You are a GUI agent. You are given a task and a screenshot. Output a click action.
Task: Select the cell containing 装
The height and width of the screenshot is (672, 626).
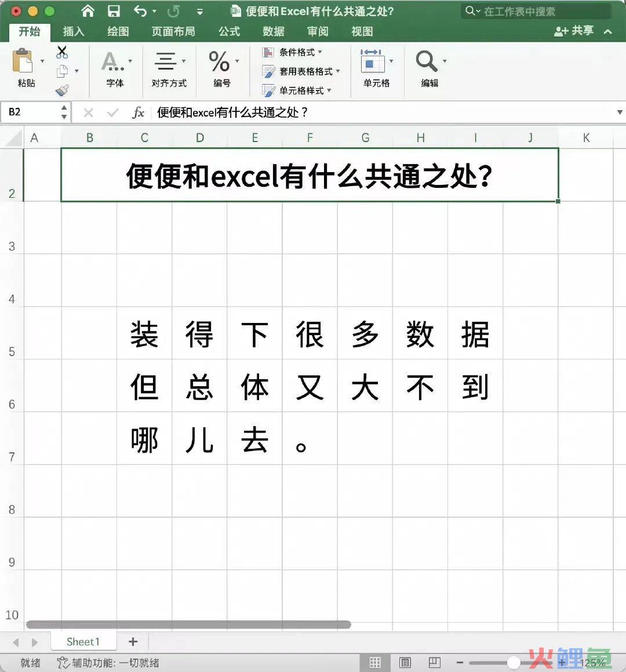[144, 333]
